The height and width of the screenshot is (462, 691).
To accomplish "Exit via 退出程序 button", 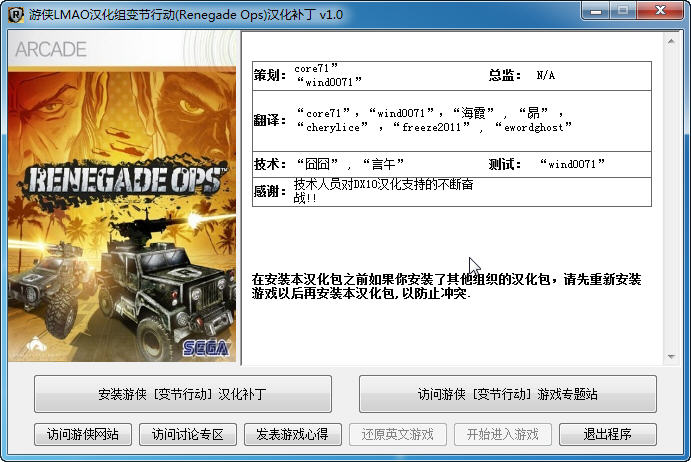I will (608, 435).
